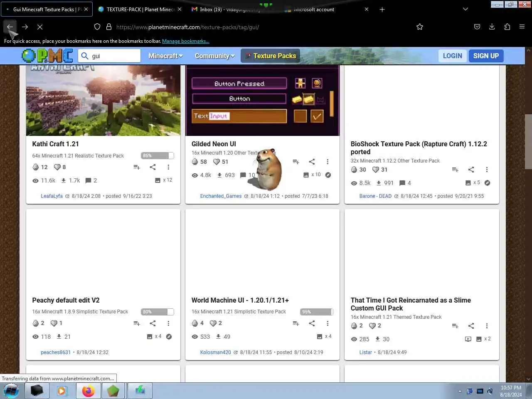This screenshot has width=532, height=399.
Task: Open the Gilded Neon UI preview image
Action: pyautogui.click(x=262, y=100)
